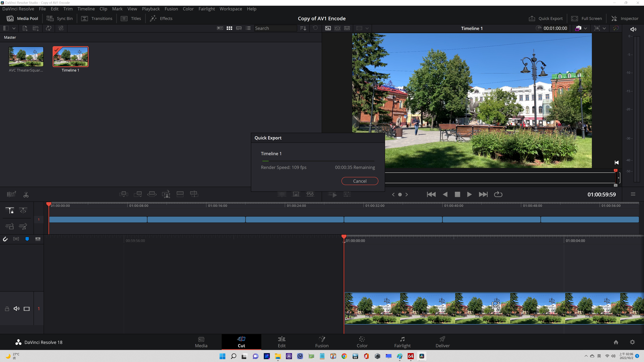The image size is (644, 362).
Task: Switch viewer to Full Screen
Action: coord(587,18)
